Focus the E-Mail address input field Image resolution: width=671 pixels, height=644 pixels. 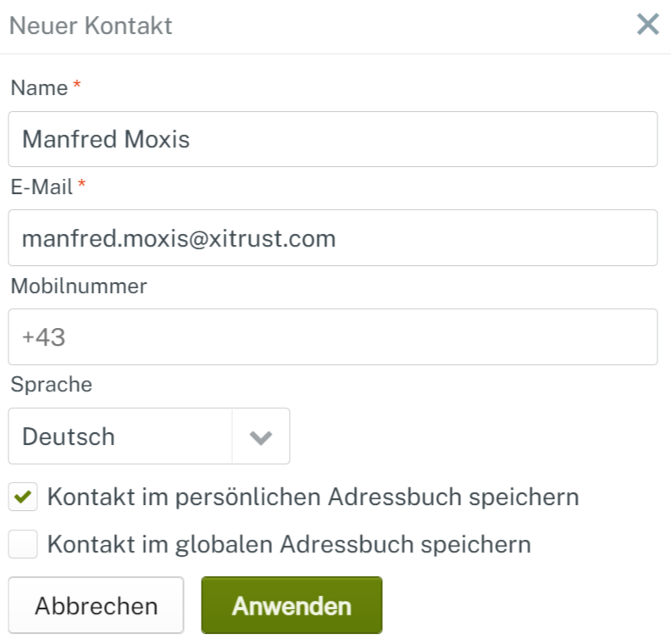pyautogui.click(x=332, y=238)
